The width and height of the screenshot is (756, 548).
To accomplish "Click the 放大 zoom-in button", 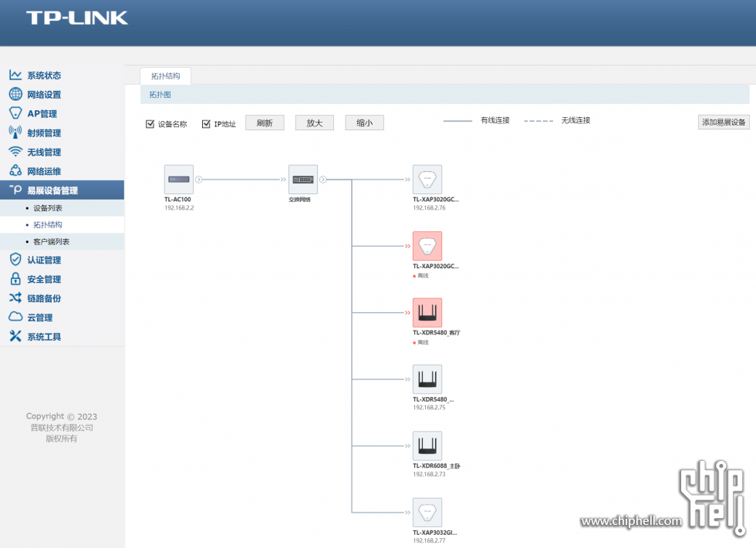I will tap(315, 123).
